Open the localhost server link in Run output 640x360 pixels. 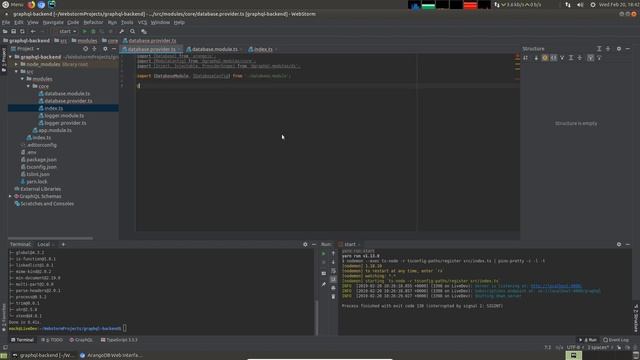556,286
